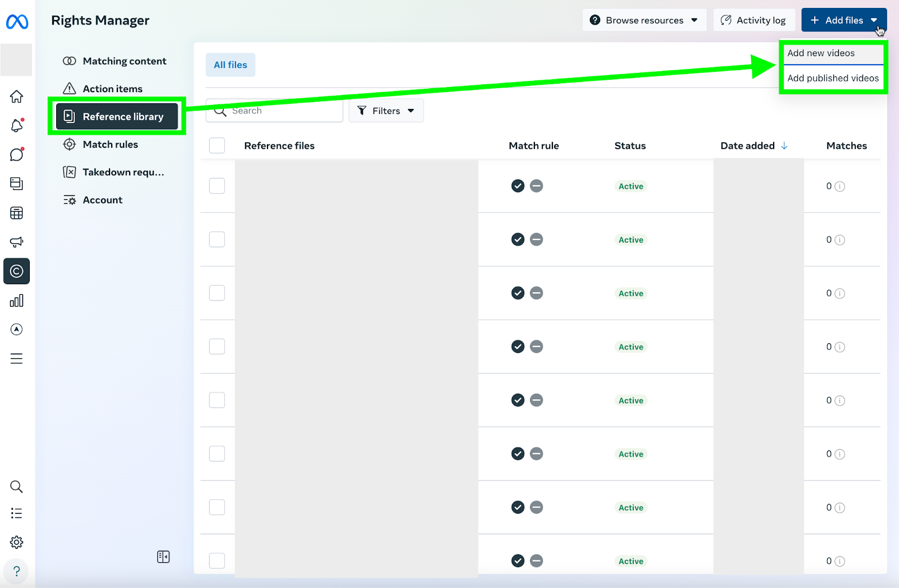Open the planner grid icon

17,213
